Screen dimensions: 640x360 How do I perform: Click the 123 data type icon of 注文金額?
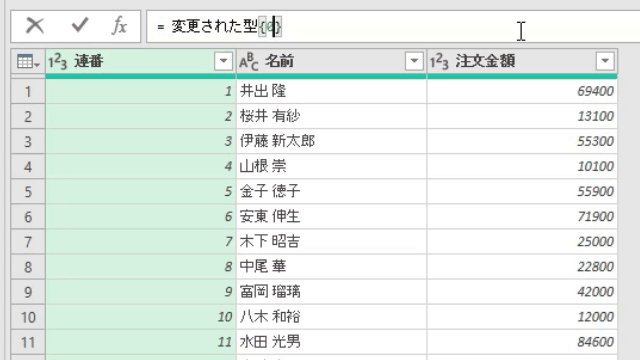[x=439, y=62]
